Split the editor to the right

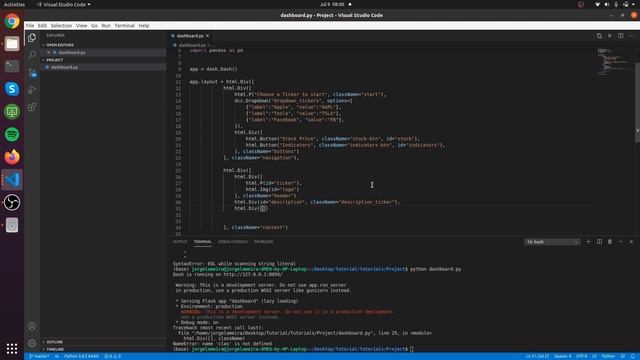point(620,36)
